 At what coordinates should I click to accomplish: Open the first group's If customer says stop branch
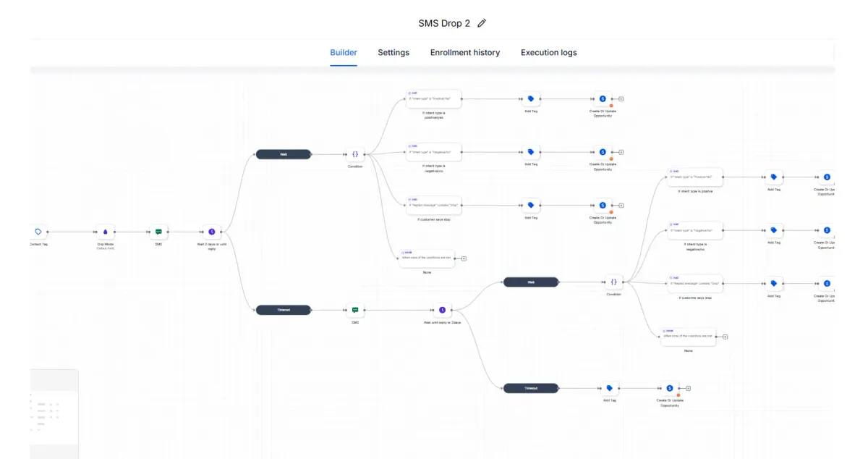pos(434,205)
